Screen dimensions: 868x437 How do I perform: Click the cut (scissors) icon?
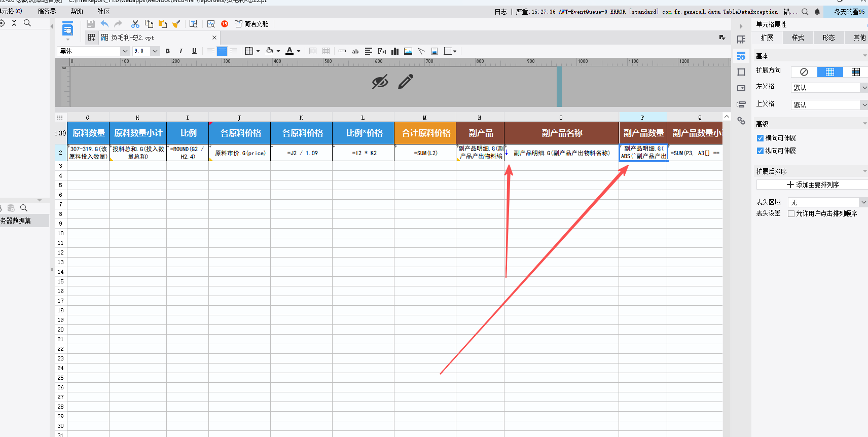pyautogui.click(x=135, y=24)
